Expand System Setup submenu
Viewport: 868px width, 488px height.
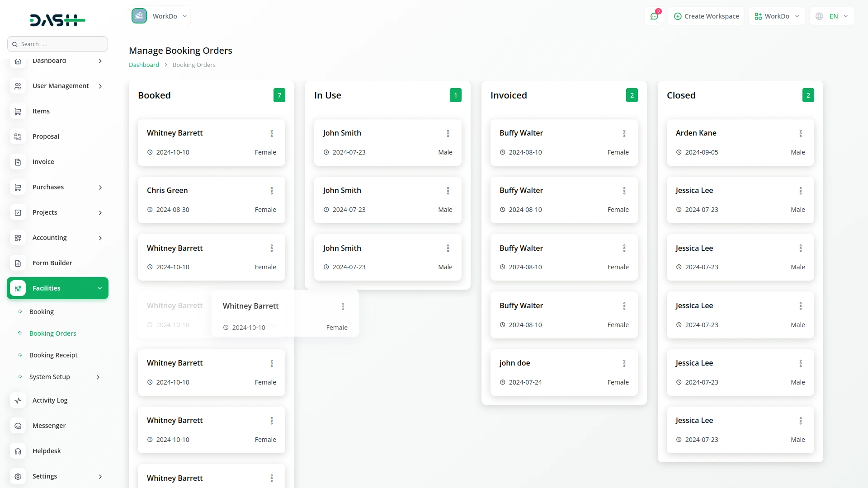coord(98,377)
